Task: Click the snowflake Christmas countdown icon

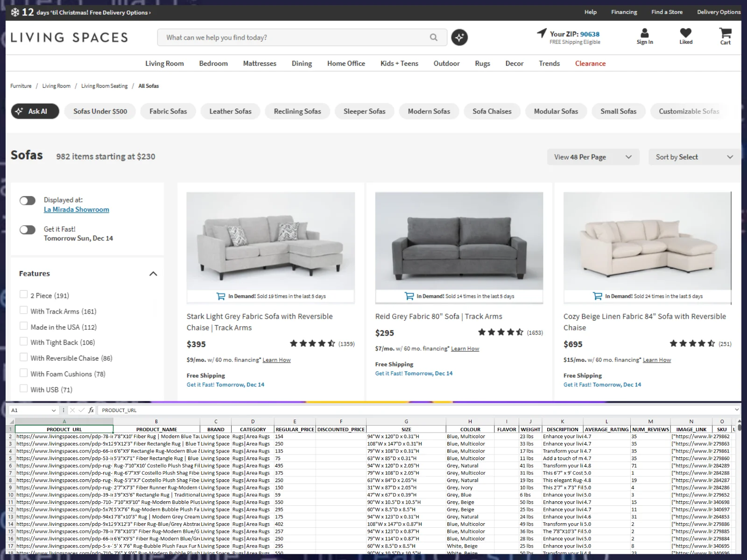Action: coord(15,12)
